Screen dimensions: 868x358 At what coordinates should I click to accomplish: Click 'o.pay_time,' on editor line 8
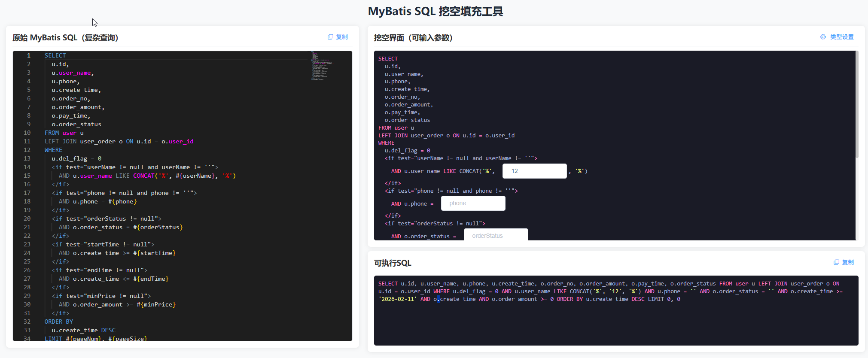[x=71, y=115]
